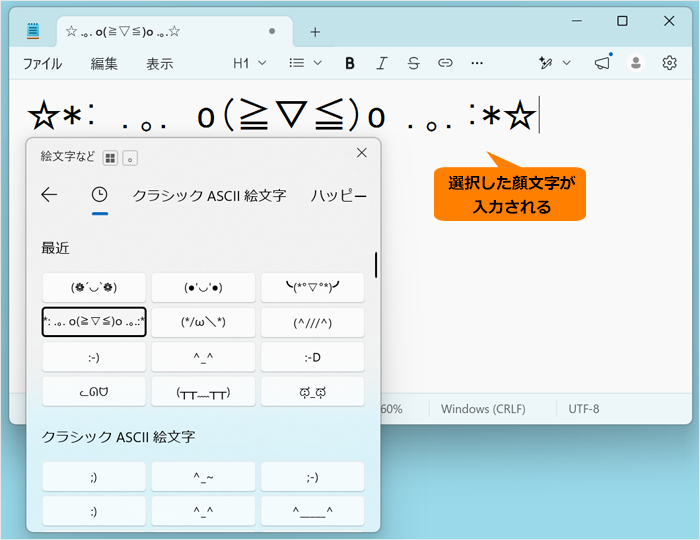Insert the ;-) classic emoticon
Image resolution: width=700 pixels, height=540 pixels.
312,477
